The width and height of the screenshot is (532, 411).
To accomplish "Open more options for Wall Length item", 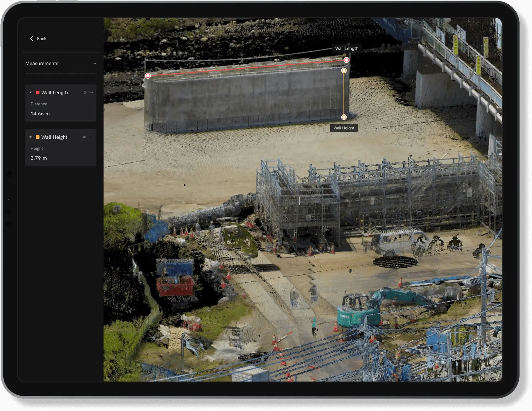I will point(91,93).
